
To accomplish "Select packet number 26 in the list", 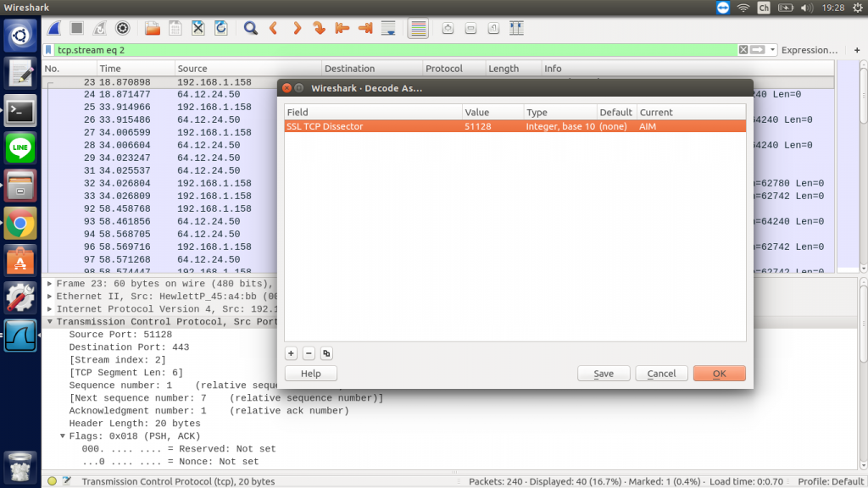I will [x=160, y=119].
